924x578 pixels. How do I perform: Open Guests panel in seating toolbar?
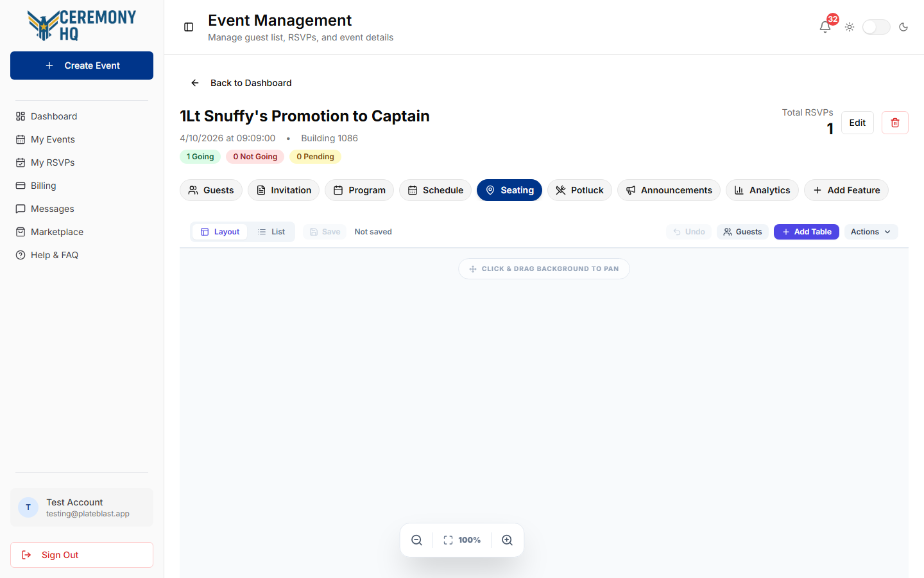click(742, 232)
